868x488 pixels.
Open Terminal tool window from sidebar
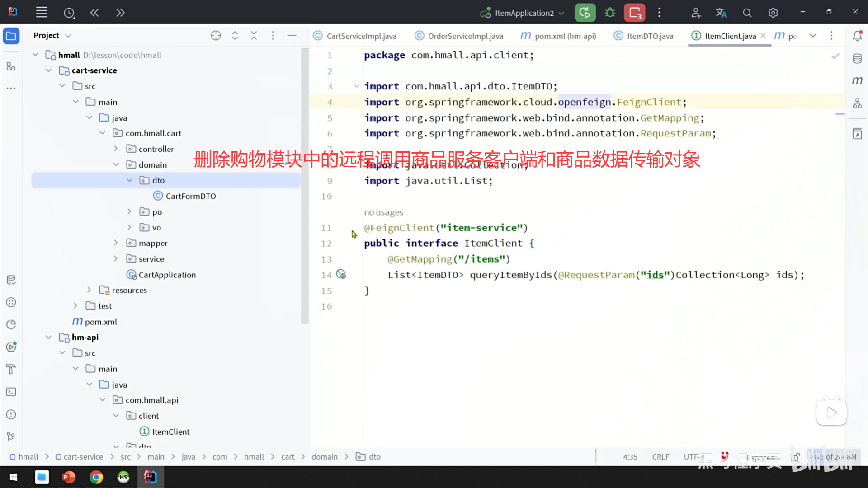11,392
